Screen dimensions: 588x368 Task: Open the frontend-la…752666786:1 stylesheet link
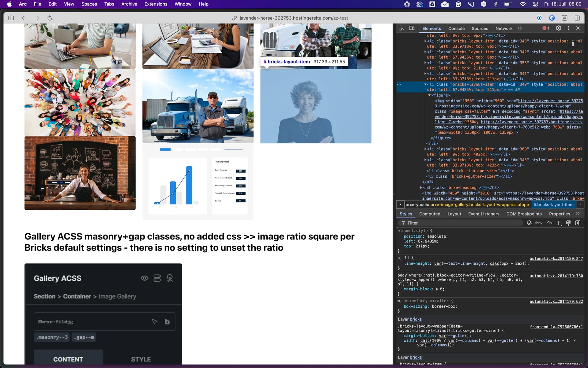click(556, 327)
